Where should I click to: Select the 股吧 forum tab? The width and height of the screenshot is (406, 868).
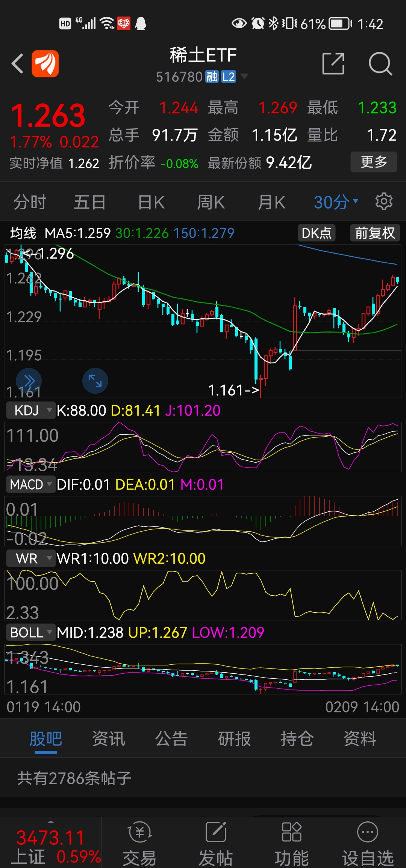coord(46,739)
